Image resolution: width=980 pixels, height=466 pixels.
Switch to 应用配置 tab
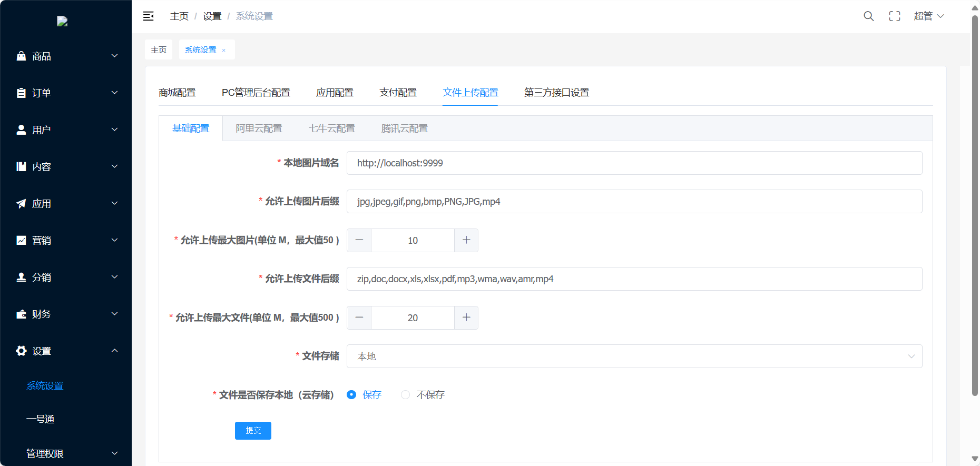tap(335, 92)
